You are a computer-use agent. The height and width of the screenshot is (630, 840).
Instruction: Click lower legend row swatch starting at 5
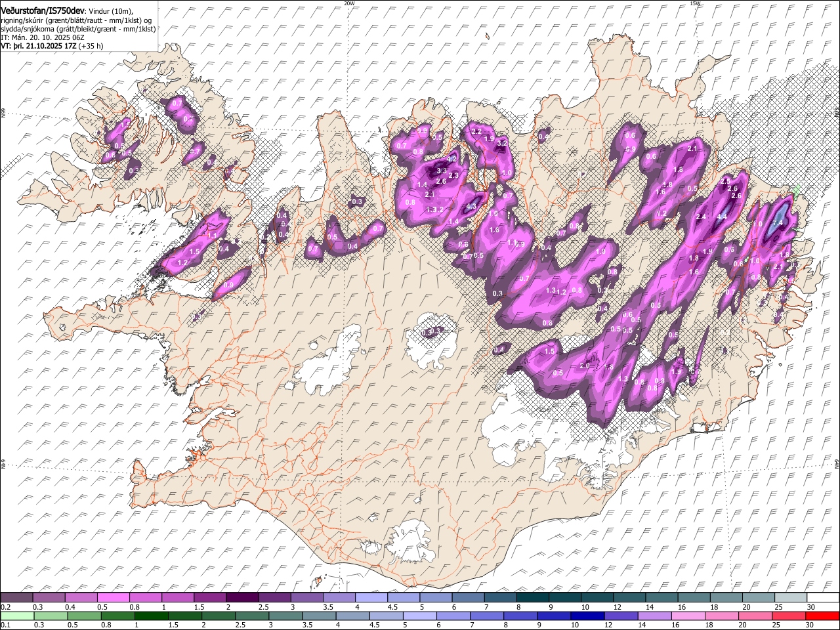point(419,616)
